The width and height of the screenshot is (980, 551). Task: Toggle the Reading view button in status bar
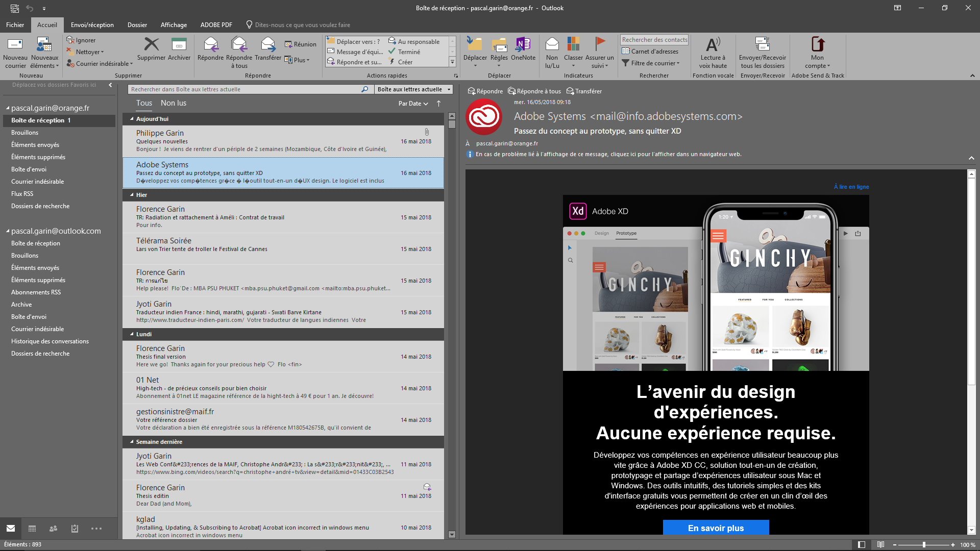point(880,544)
